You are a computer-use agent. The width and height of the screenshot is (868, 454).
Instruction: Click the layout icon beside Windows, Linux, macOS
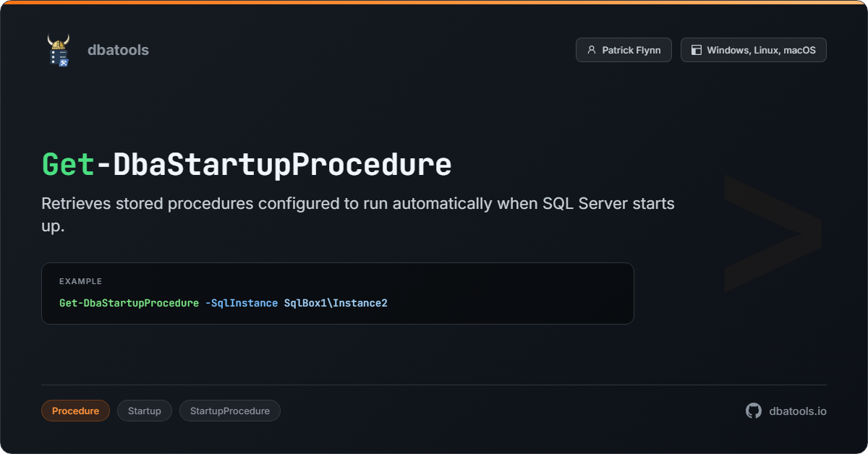[x=697, y=50]
